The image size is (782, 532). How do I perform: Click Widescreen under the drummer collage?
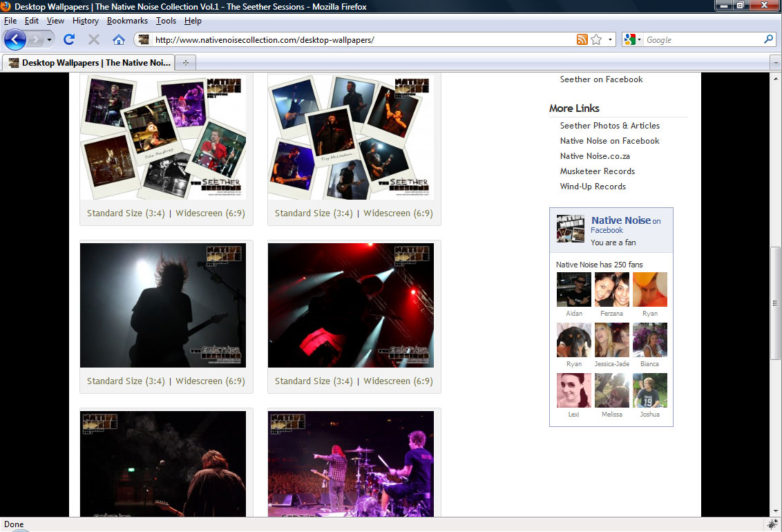click(210, 213)
